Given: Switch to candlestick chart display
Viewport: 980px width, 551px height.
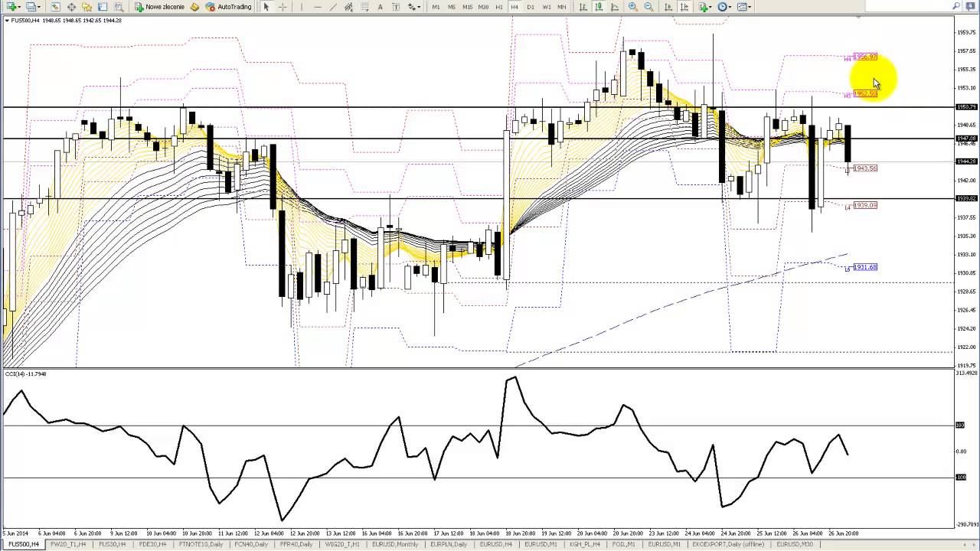Looking at the screenshot, I should 599,7.
